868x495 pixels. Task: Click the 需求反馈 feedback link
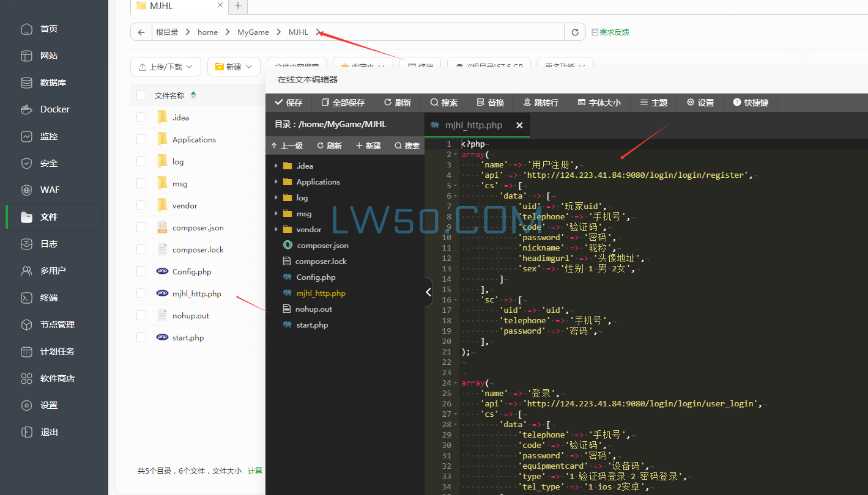pos(610,32)
